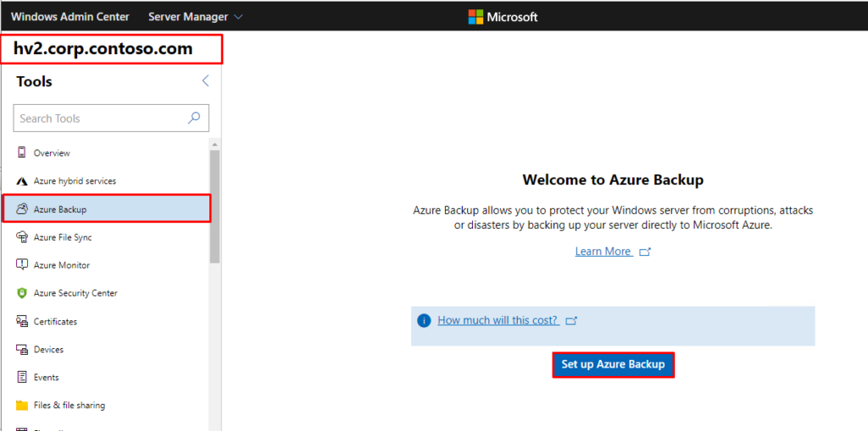Click the scrollbar up arrow in Tools
Screen dimensions: 868x431
click(x=214, y=144)
